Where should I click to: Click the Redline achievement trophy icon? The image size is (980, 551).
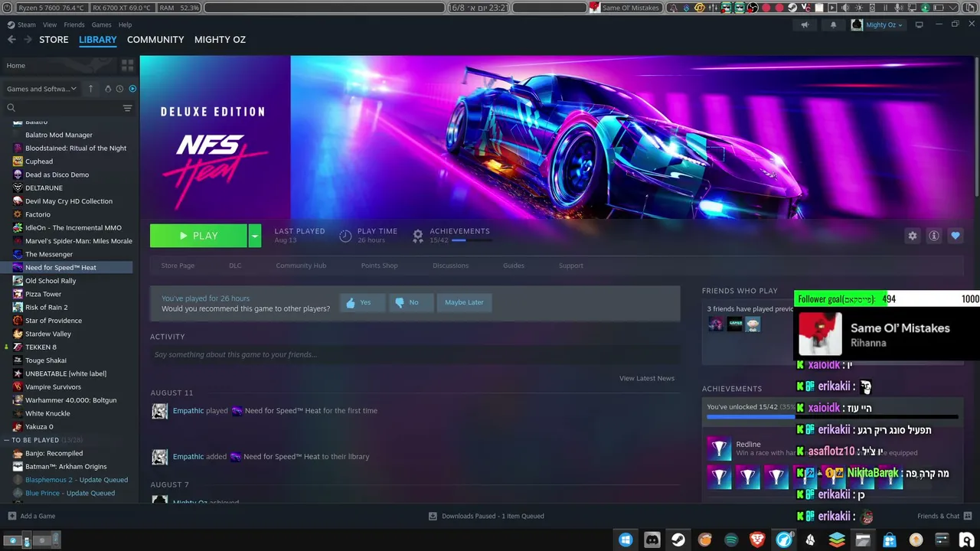tap(719, 448)
